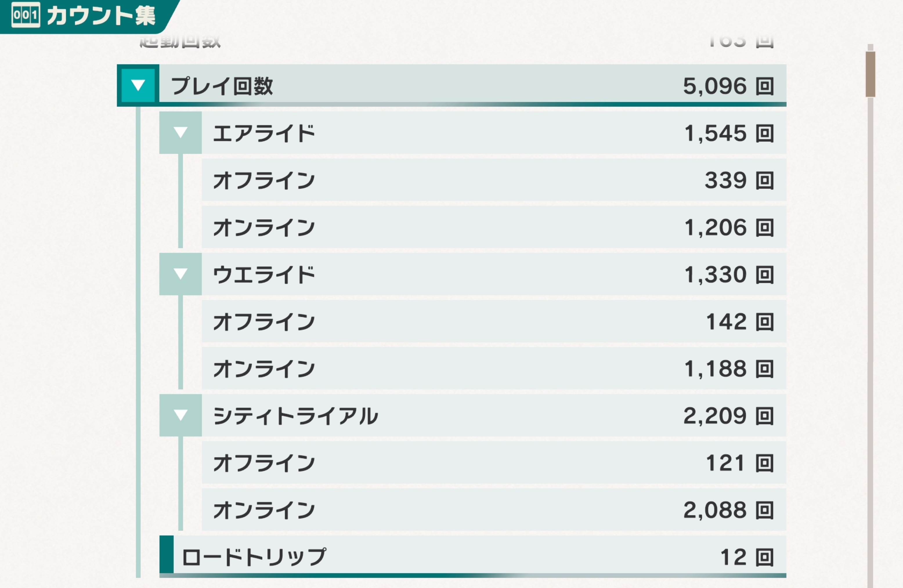Select the プレイ回数 row label

(222, 86)
